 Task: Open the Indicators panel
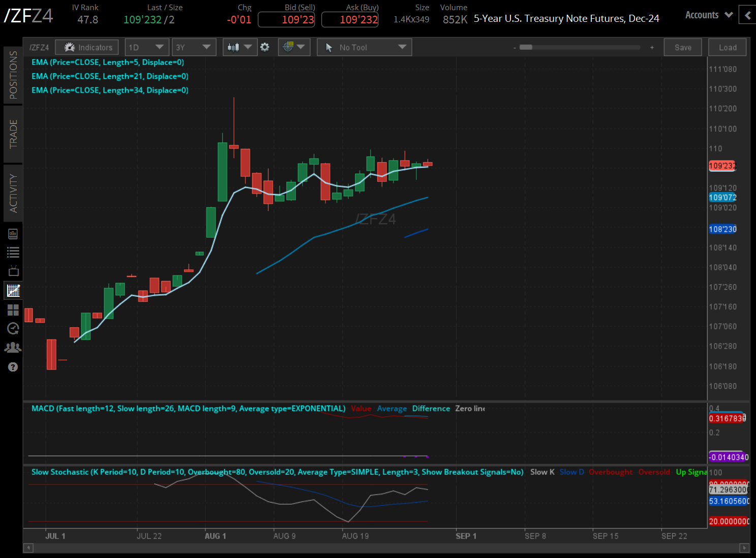(87, 47)
